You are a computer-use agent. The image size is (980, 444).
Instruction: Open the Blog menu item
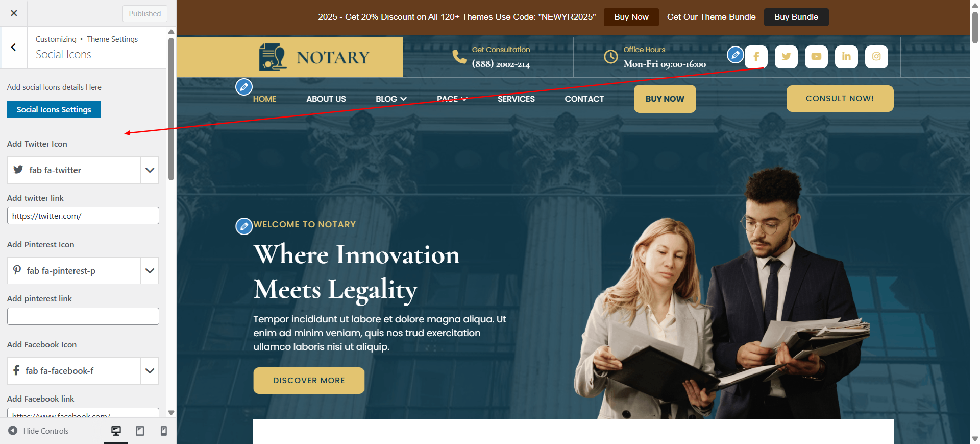tap(391, 99)
